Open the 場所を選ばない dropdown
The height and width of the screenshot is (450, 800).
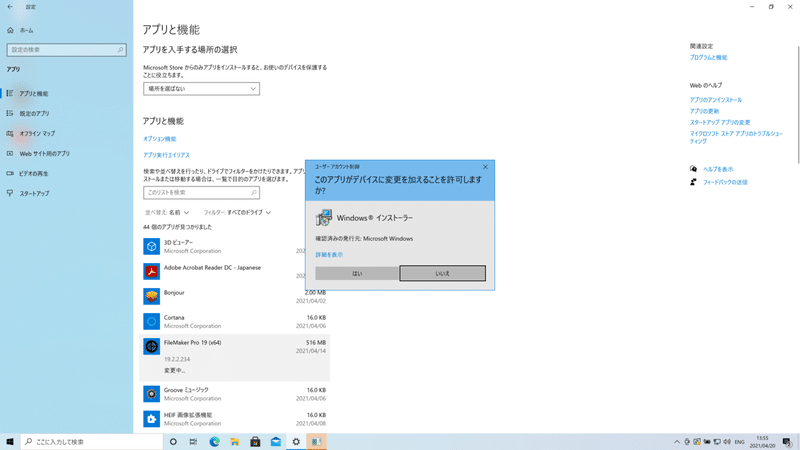click(x=201, y=89)
